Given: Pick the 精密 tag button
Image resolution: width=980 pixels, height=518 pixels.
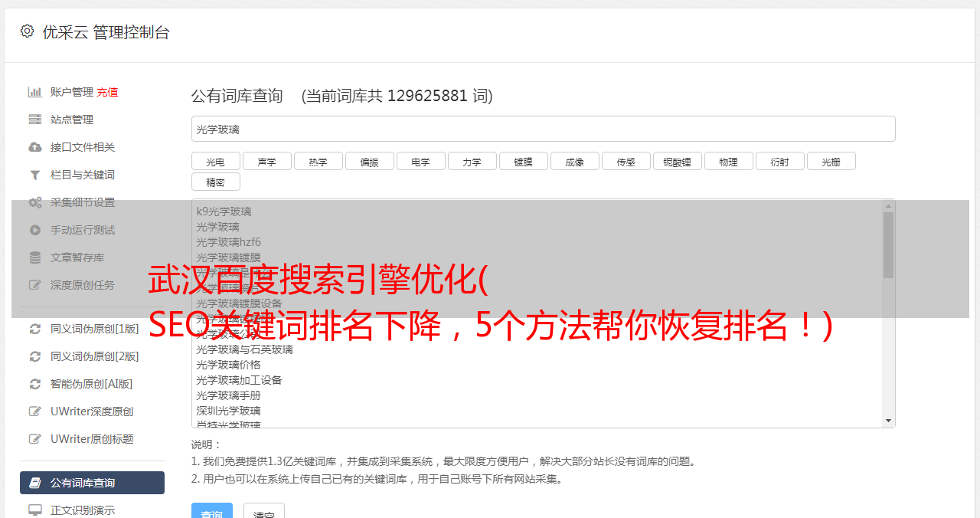Looking at the screenshot, I should (215, 182).
